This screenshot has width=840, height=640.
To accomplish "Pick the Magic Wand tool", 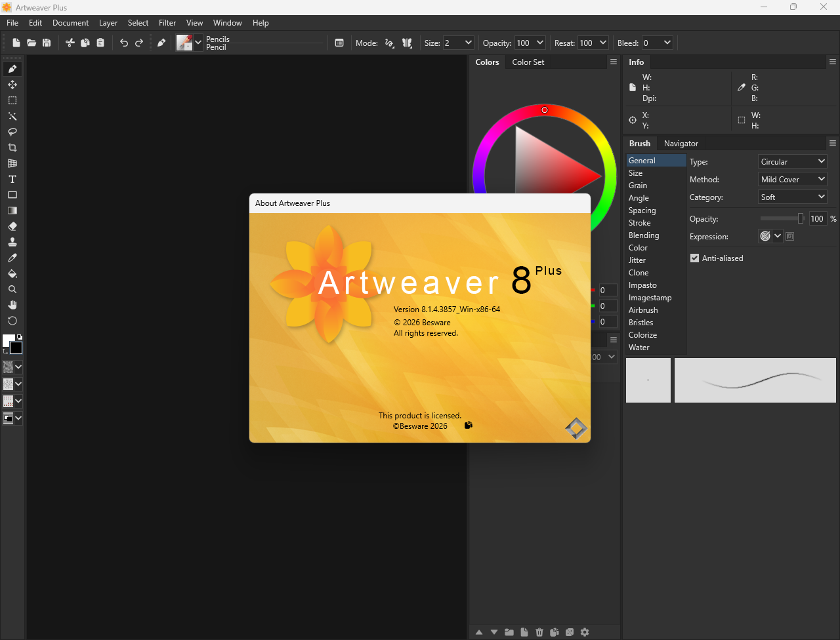I will [x=12, y=116].
